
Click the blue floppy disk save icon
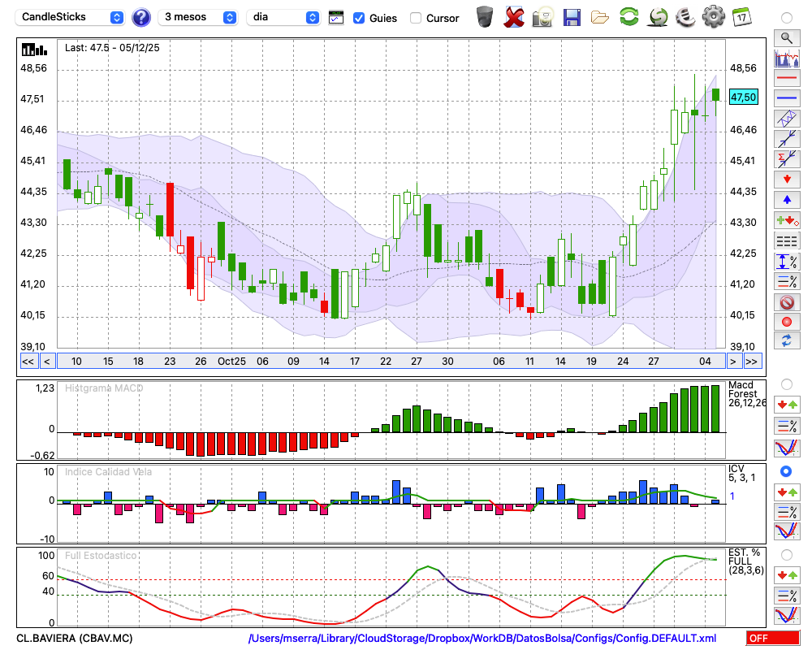pos(572,16)
